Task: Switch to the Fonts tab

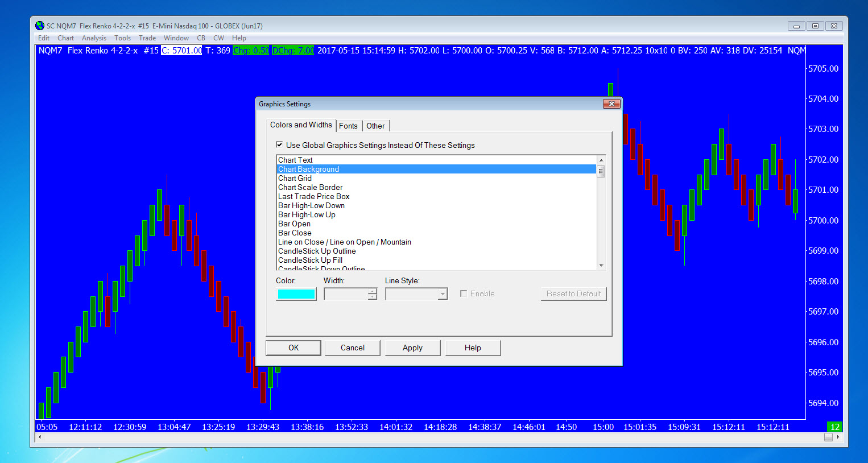Action: (348, 126)
